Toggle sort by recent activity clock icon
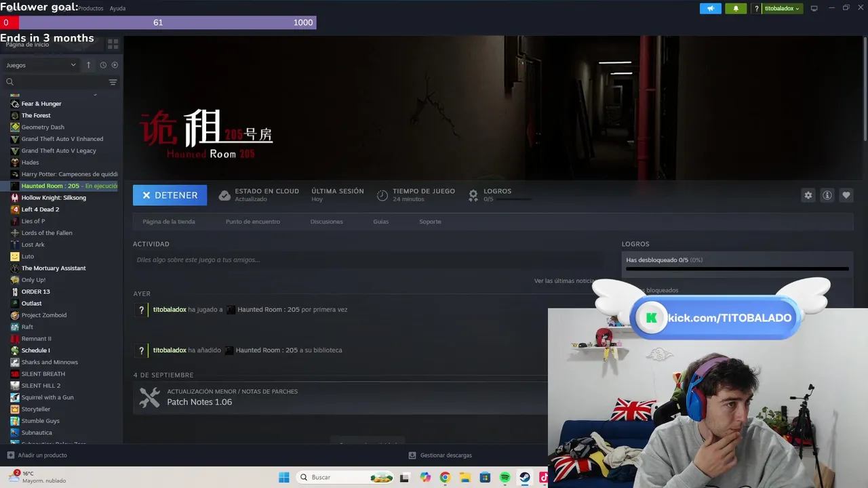Image resolution: width=868 pixels, height=488 pixels. click(103, 65)
